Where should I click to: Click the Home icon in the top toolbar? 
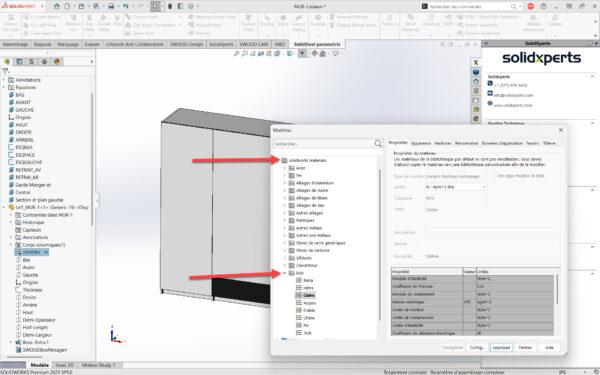click(56, 6)
